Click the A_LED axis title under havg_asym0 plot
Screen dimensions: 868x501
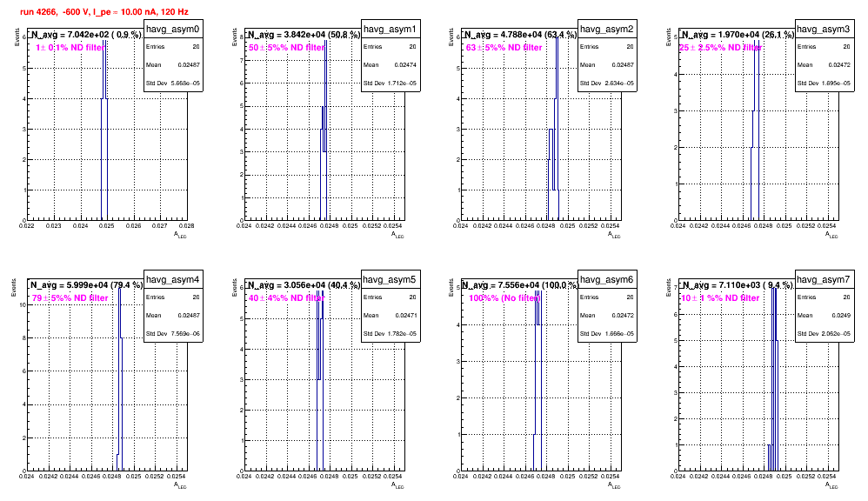[180, 235]
